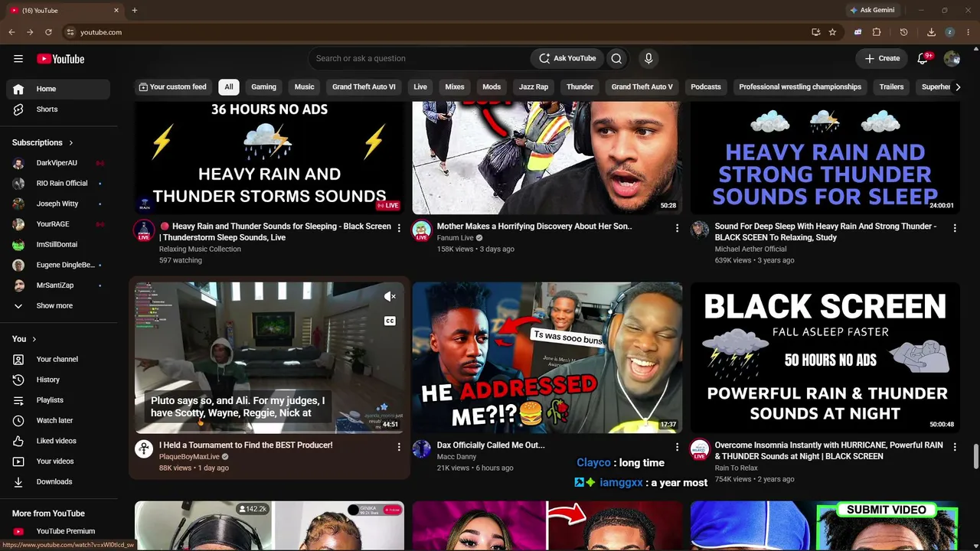
Task: Toggle captions on the tournament preview
Action: (390, 321)
